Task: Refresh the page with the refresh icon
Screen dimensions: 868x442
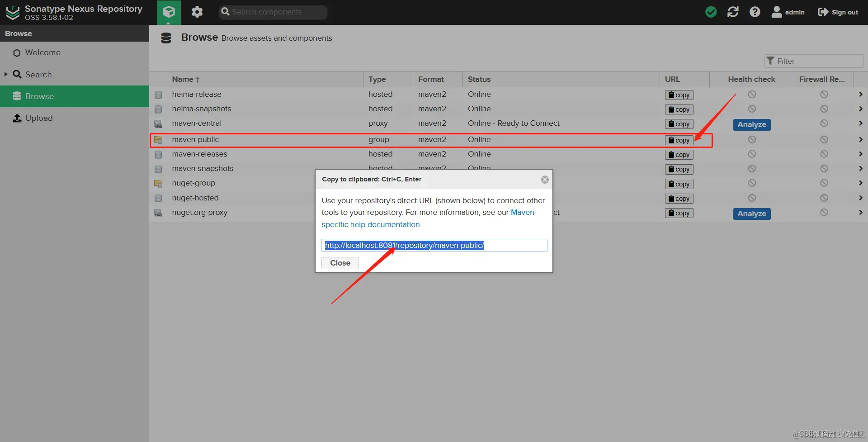Action: tap(733, 12)
